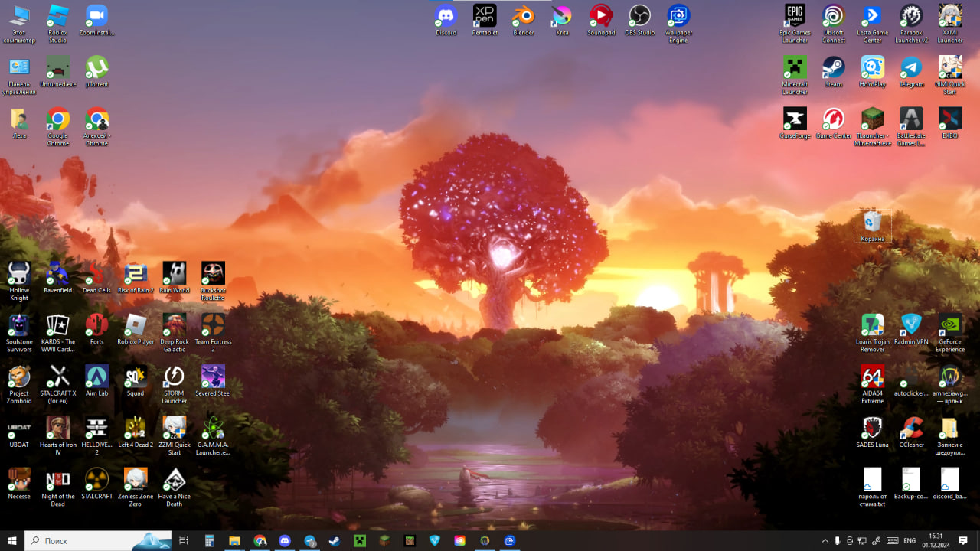
Task: Open Dead Cells shortcut
Action: (x=96, y=278)
